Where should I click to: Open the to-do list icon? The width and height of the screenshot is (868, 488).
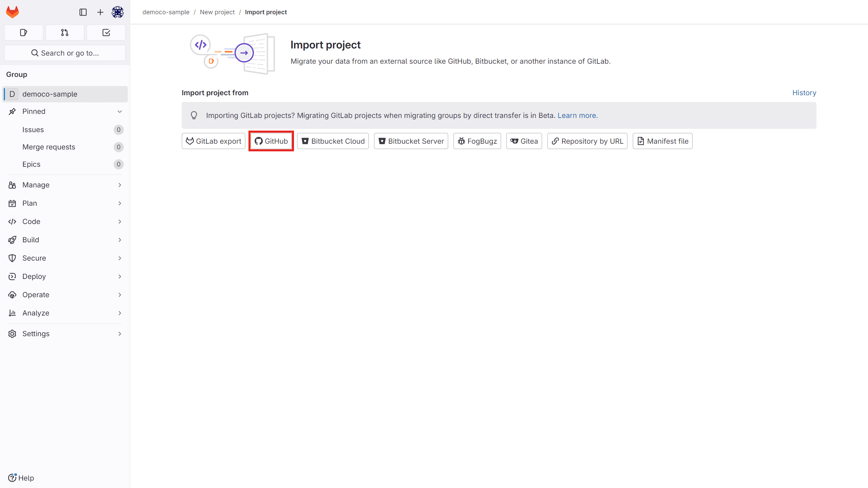tap(106, 33)
